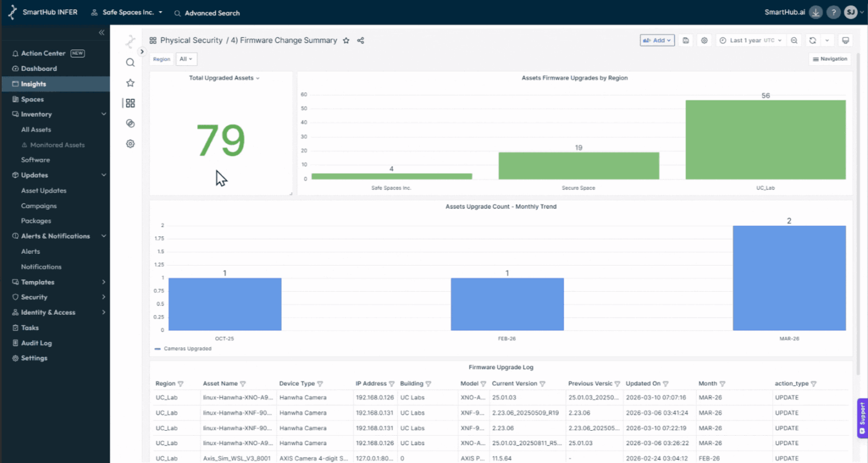The image size is (868, 463).
Task: Open the favorites star in the vertical panel strip
Action: point(130,82)
